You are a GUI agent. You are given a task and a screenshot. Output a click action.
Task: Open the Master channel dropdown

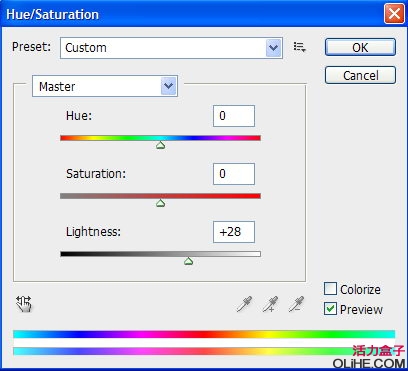tap(105, 86)
